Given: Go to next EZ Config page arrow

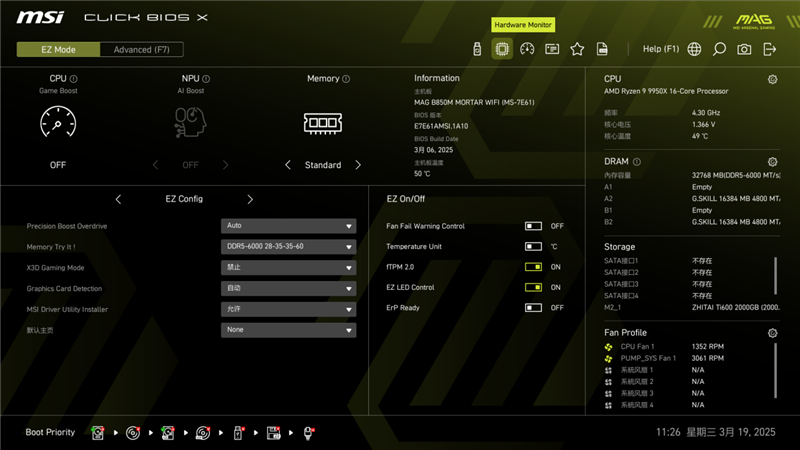Looking at the screenshot, I should tap(250, 199).
